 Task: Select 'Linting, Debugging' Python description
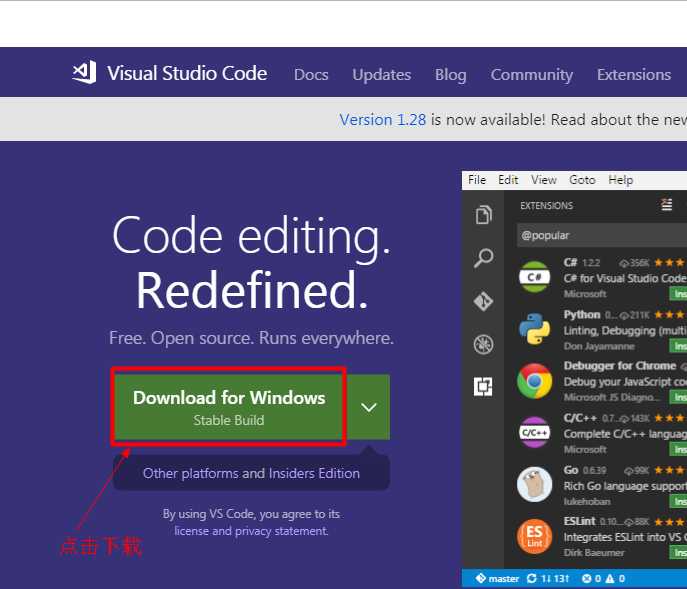[625, 330]
